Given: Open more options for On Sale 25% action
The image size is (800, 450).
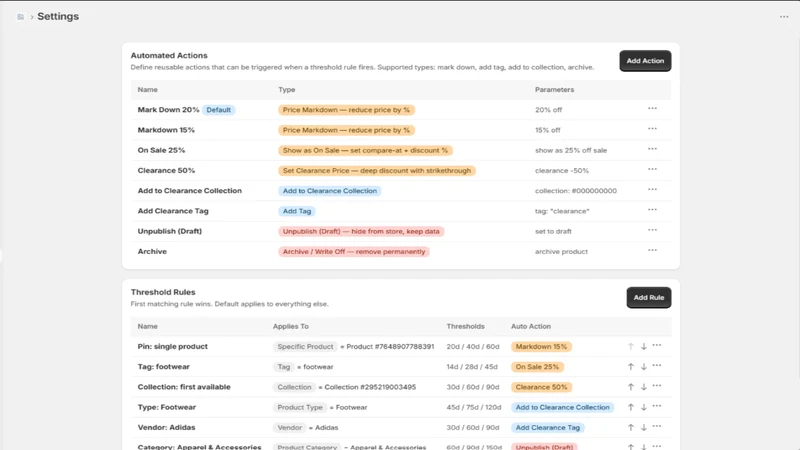Looking at the screenshot, I should click(652, 149).
